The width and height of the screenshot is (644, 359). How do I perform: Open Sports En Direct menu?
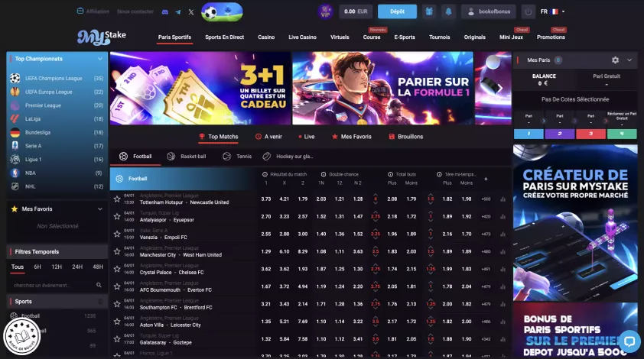(x=225, y=37)
